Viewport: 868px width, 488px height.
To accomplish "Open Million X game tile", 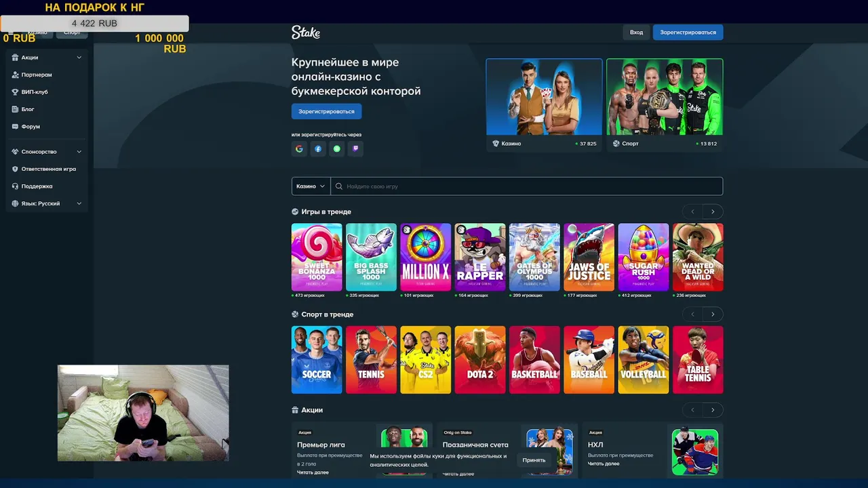I will click(425, 257).
